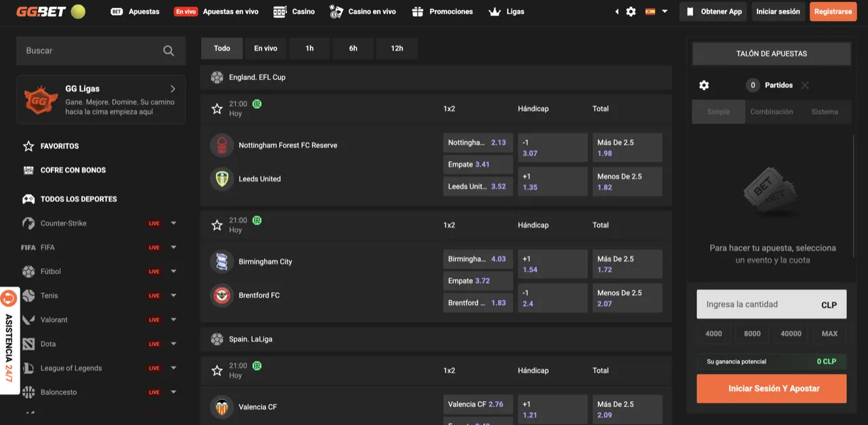The width and height of the screenshot is (868, 425).
Task: Click green stats icon on Nottingham match
Action: tap(257, 104)
